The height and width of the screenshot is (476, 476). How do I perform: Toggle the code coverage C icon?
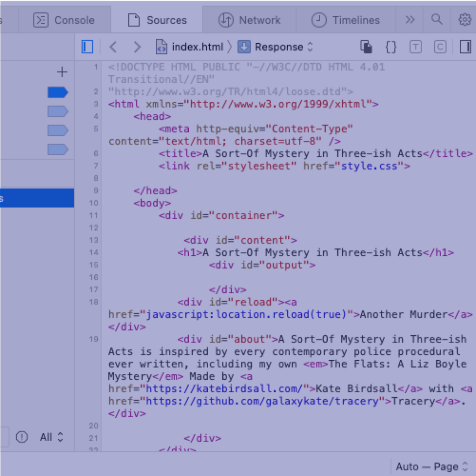click(440, 47)
